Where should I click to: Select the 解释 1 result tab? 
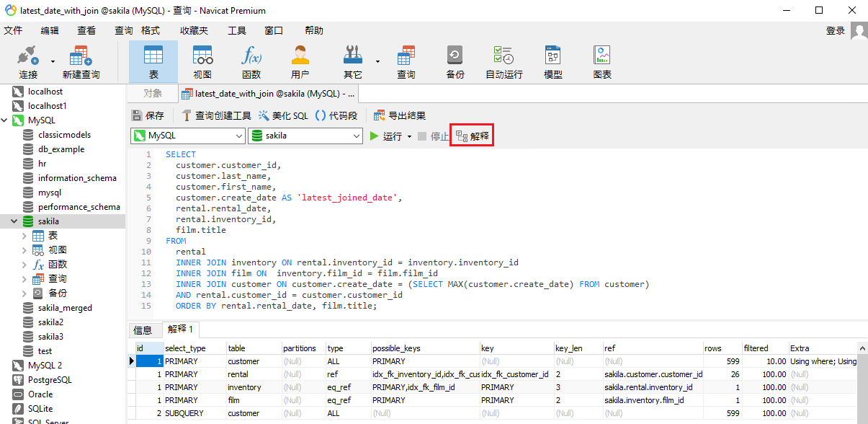pyautogui.click(x=180, y=330)
